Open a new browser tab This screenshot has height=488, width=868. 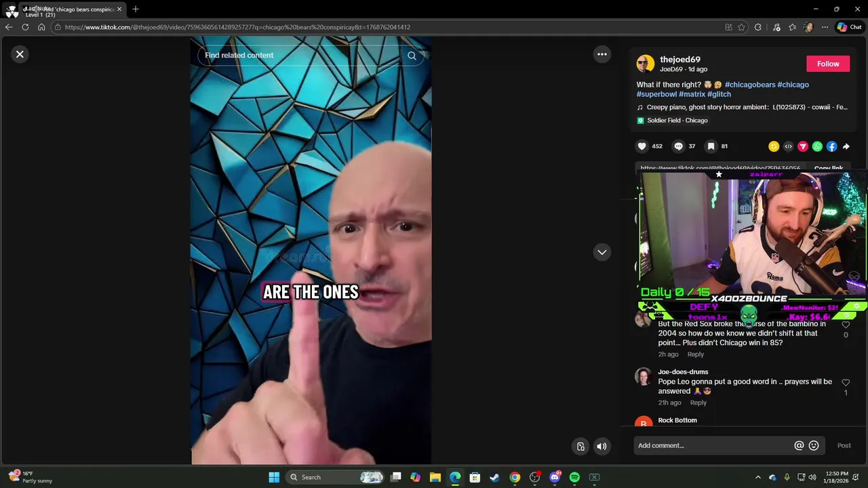136,9
